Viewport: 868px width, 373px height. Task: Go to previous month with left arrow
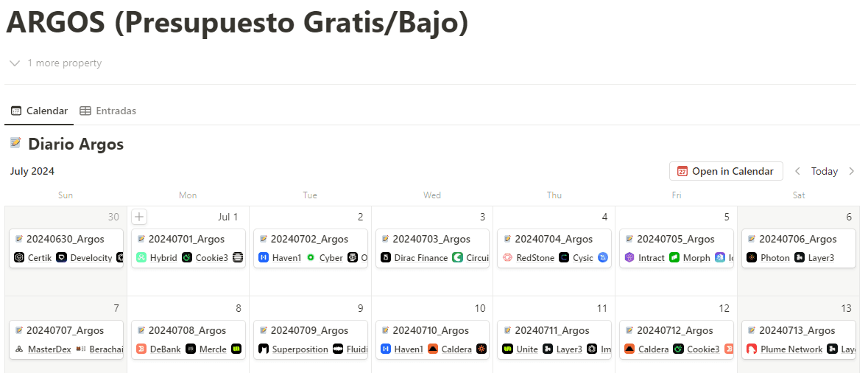coord(798,171)
